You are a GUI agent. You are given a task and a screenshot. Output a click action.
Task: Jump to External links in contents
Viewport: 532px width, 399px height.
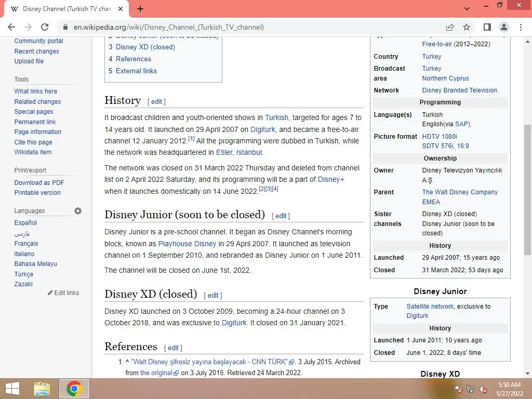[136, 71]
